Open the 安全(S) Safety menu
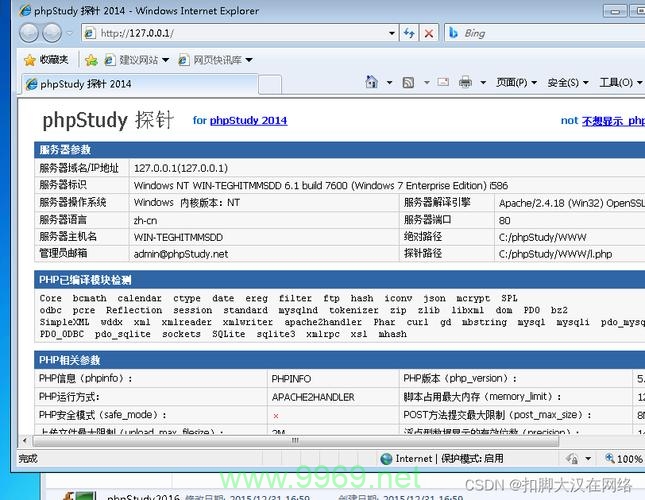 (x=568, y=83)
